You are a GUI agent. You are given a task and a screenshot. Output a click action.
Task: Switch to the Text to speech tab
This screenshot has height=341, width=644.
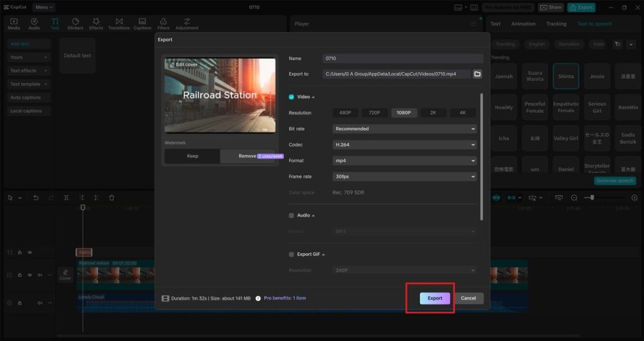click(595, 24)
